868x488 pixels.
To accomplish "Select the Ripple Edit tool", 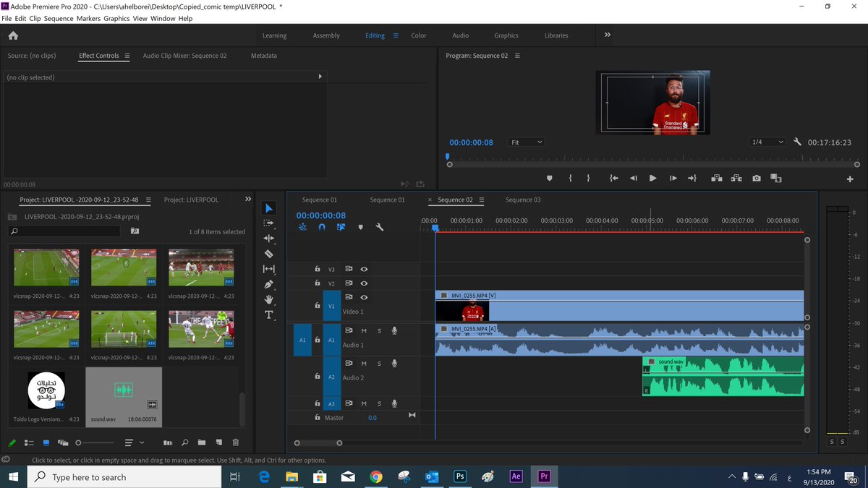I will (269, 239).
